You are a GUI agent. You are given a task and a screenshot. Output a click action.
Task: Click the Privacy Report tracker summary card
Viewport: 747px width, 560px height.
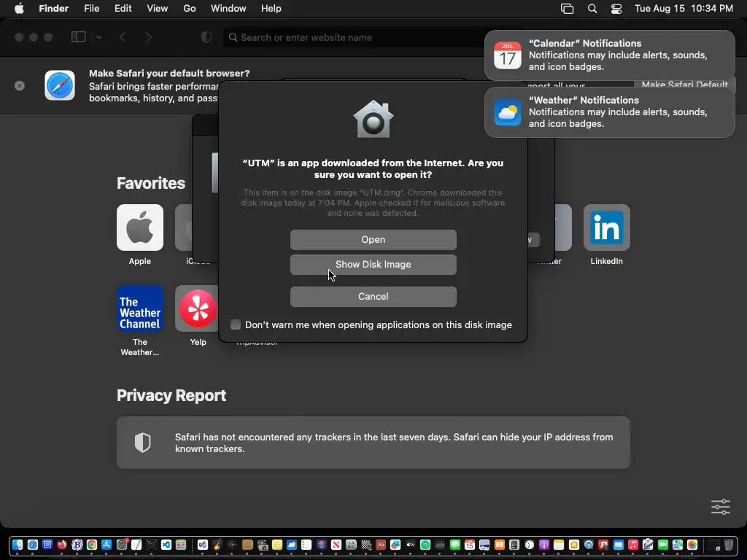coord(373,443)
